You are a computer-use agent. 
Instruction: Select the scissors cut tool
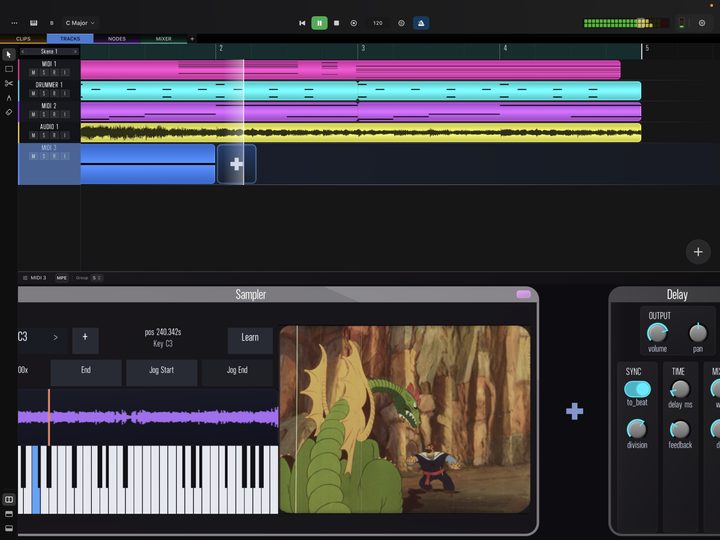click(x=9, y=84)
